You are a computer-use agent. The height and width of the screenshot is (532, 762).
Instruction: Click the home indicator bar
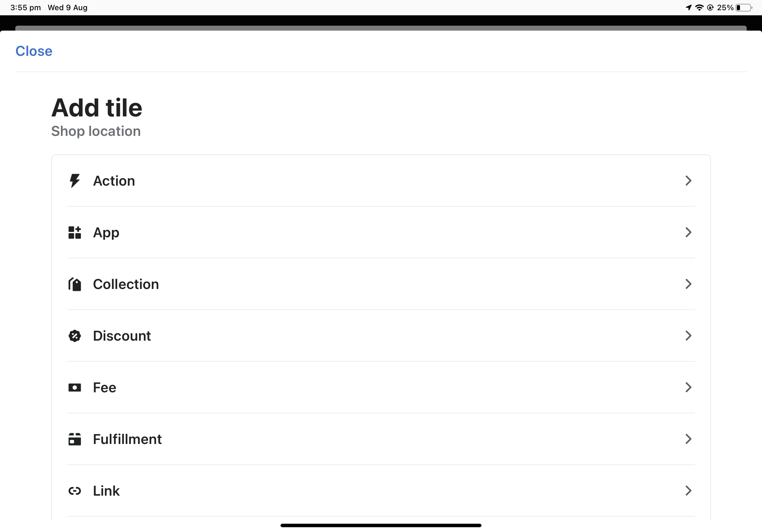coord(381,525)
